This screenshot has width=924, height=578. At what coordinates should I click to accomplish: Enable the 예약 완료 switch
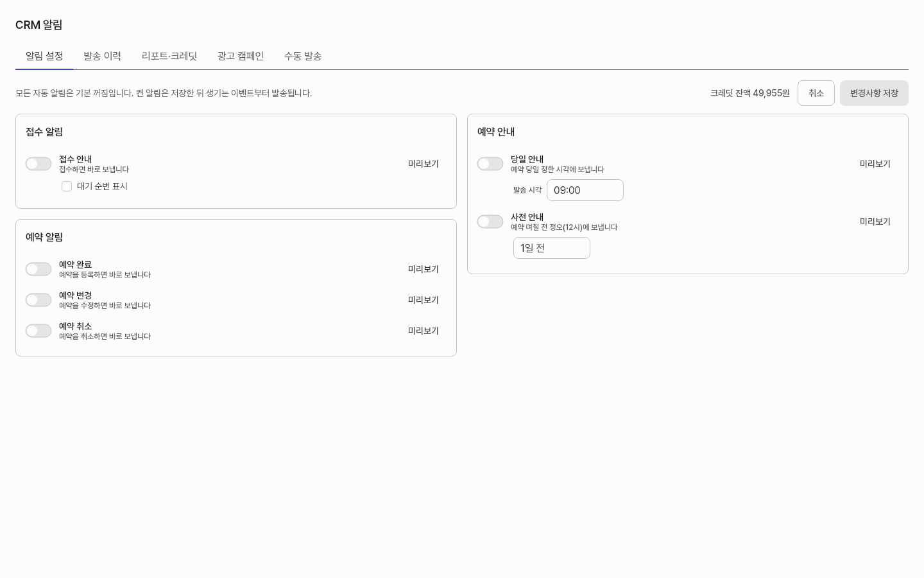[38, 269]
